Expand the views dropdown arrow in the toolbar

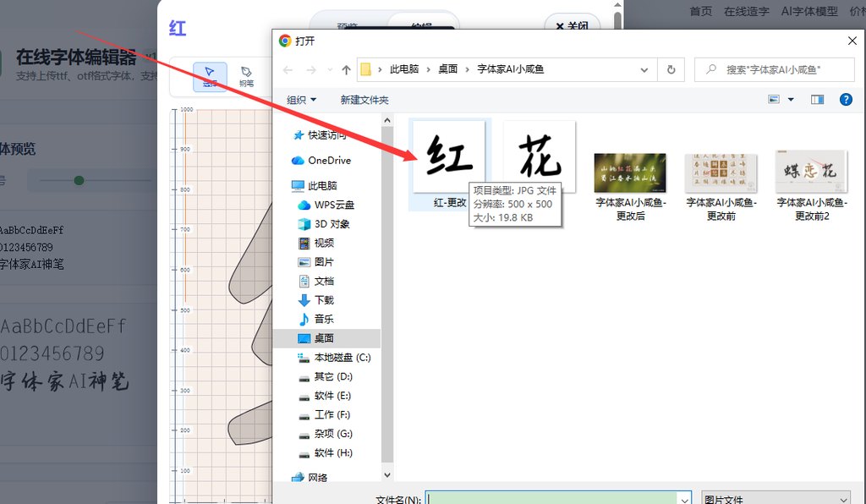(790, 100)
